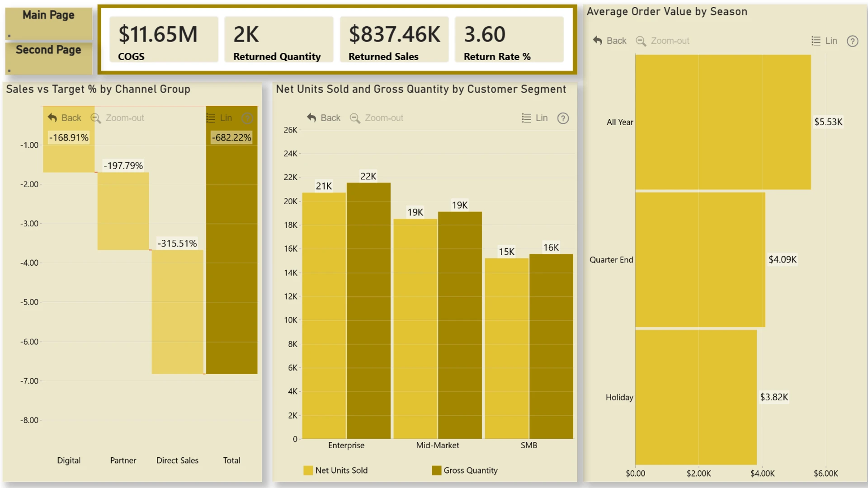The width and height of the screenshot is (868, 488).
Task: Click Zoom-out magnifier in Sales vs Target chart
Action: point(95,118)
